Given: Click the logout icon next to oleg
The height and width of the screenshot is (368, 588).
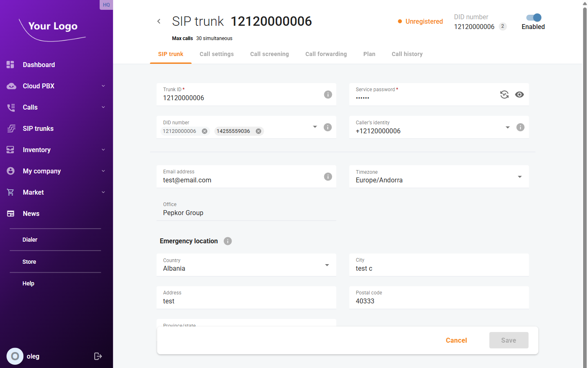Looking at the screenshot, I should pyautogui.click(x=98, y=356).
